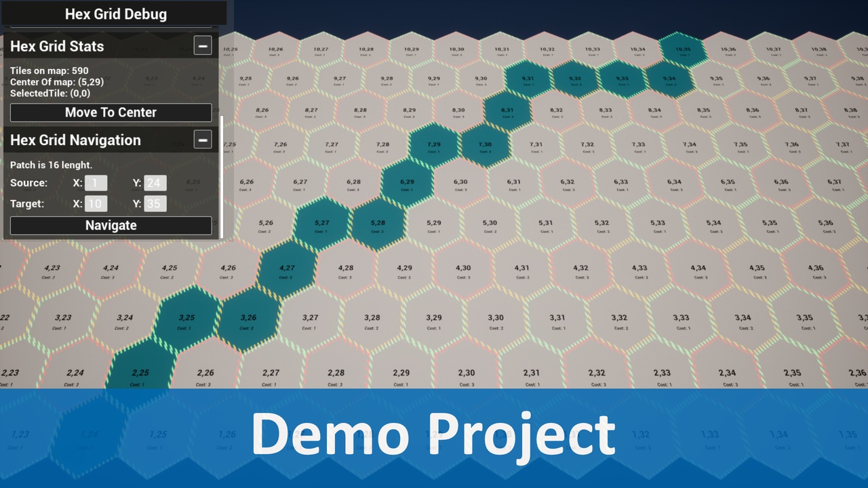868x488 pixels.
Task: Select highlighted path tile 3,26
Action: pyautogui.click(x=249, y=320)
